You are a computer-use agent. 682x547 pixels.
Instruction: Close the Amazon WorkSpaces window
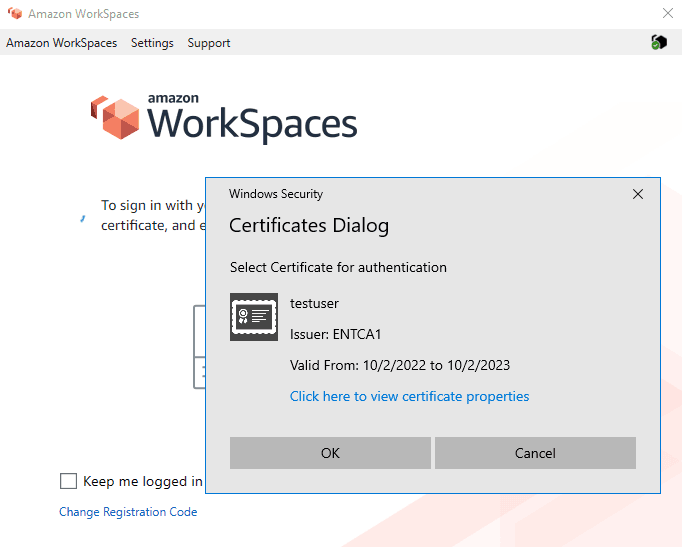point(668,13)
